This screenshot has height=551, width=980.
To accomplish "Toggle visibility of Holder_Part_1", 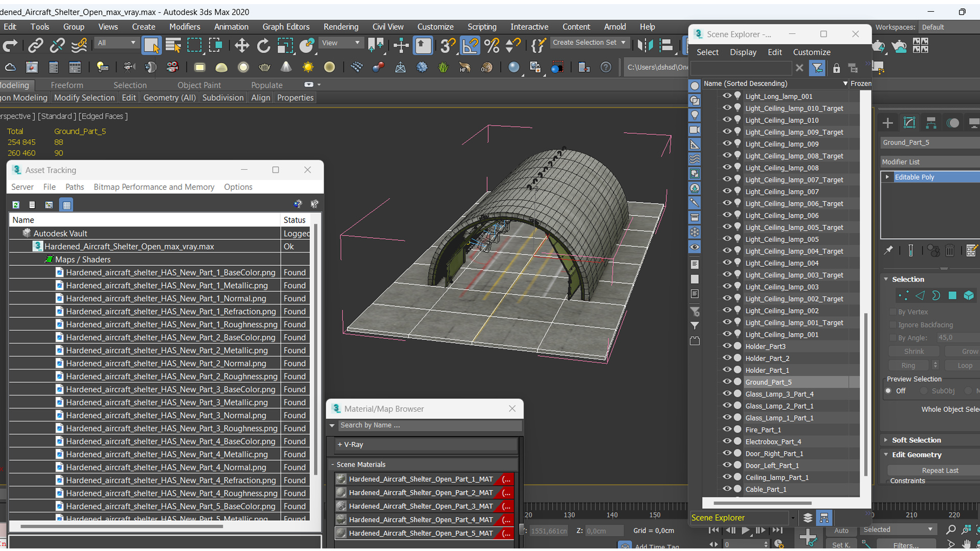I will click(727, 370).
